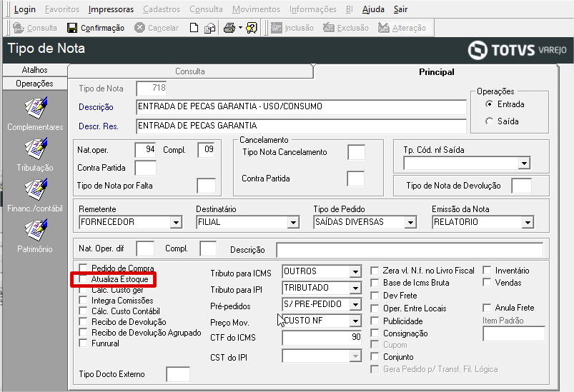
Task: Click the Nat.oper. field showing 94
Action: point(146,149)
